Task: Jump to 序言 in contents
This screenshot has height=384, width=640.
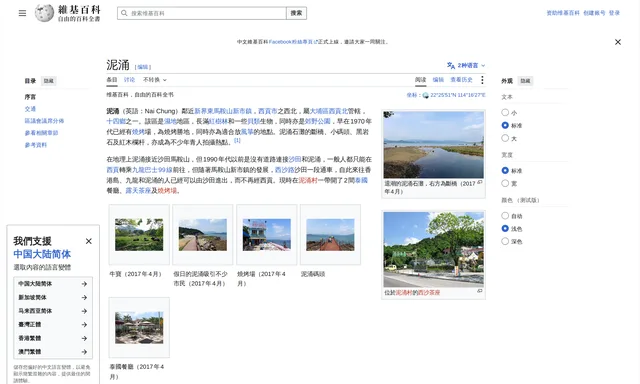Action: pos(30,97)
